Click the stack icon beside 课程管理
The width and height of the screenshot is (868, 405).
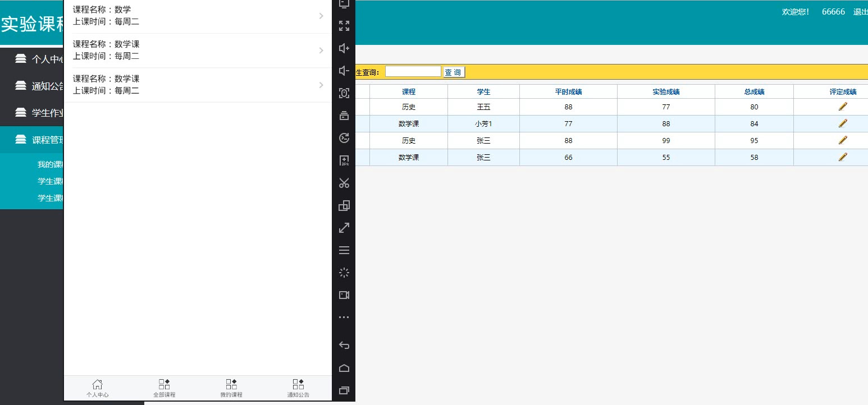coord(21,139)
